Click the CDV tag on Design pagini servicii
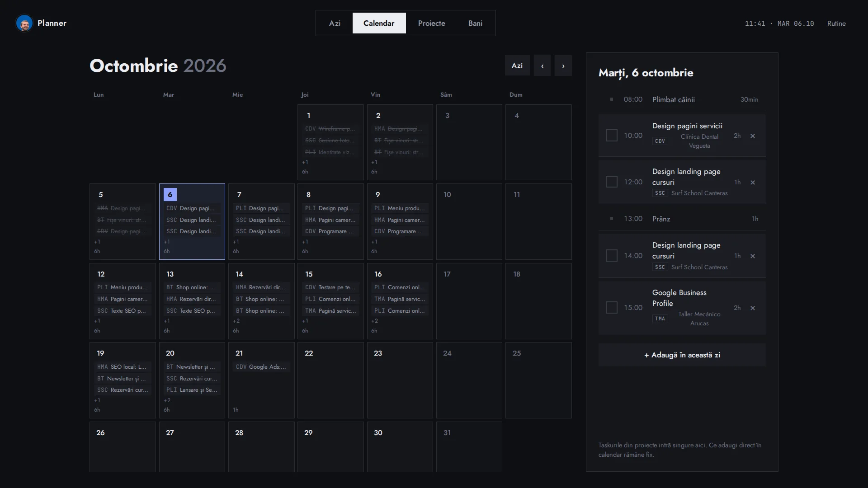Viewport: 868px width, 488px height. 660,141
